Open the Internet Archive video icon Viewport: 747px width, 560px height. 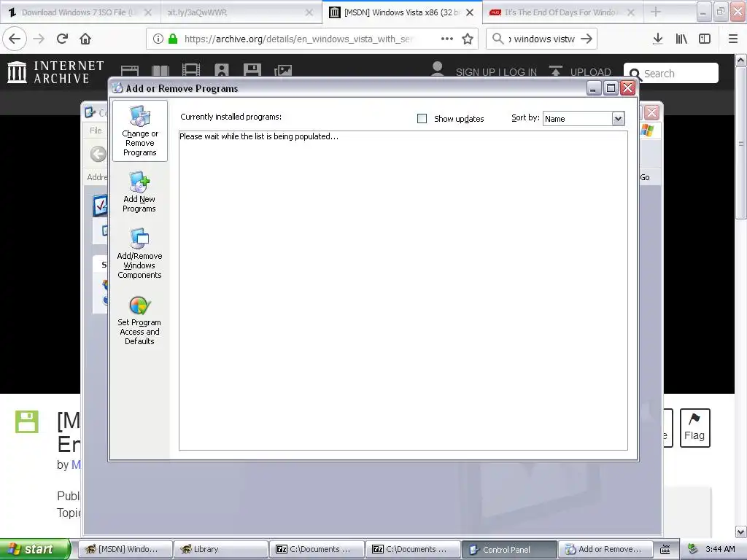tap(191, 71)
